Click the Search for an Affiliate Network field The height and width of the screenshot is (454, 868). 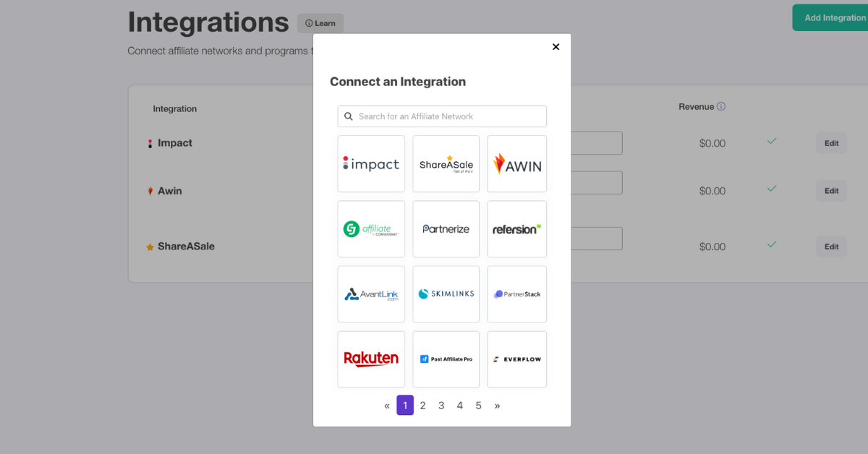[442, 116]
